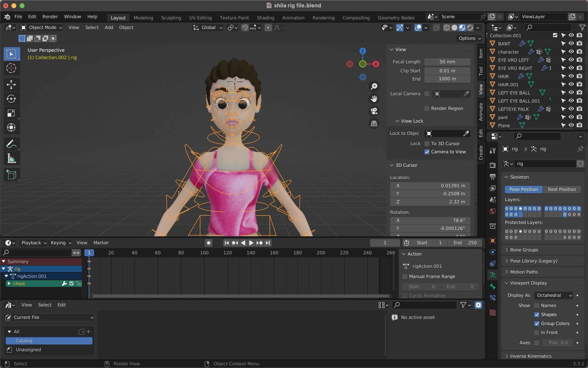The height and width of the screenshot is (368, 588).
Task: Switch to the Shading workspace tab
Action: 265,18
